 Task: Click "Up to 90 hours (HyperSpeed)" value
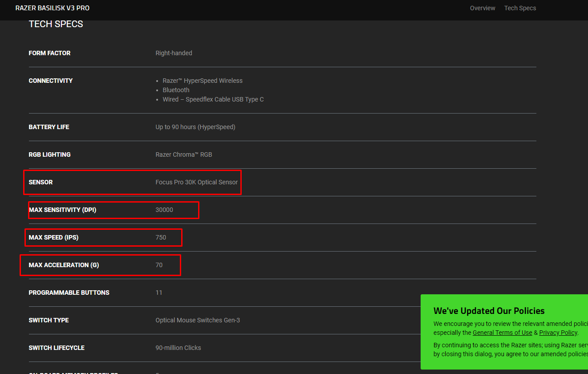click(x=195, y=127)
